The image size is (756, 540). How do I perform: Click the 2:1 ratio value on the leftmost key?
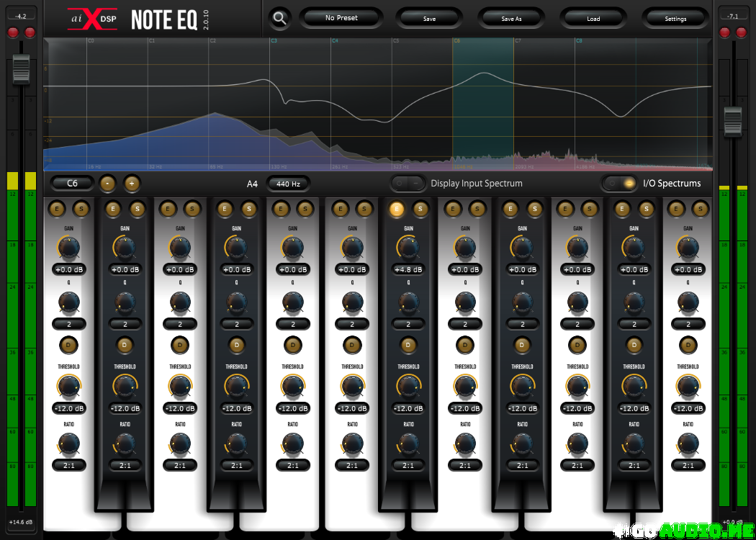(x=69, y=465)
